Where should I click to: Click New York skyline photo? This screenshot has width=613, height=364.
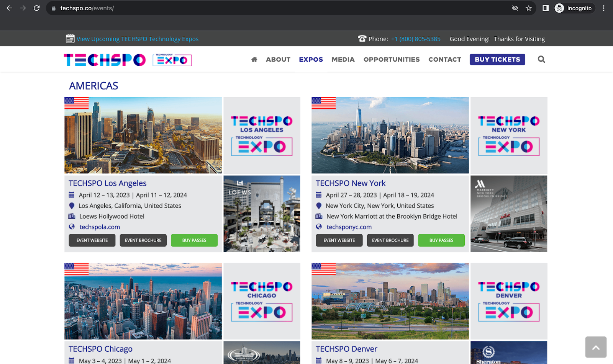[390, 135]
